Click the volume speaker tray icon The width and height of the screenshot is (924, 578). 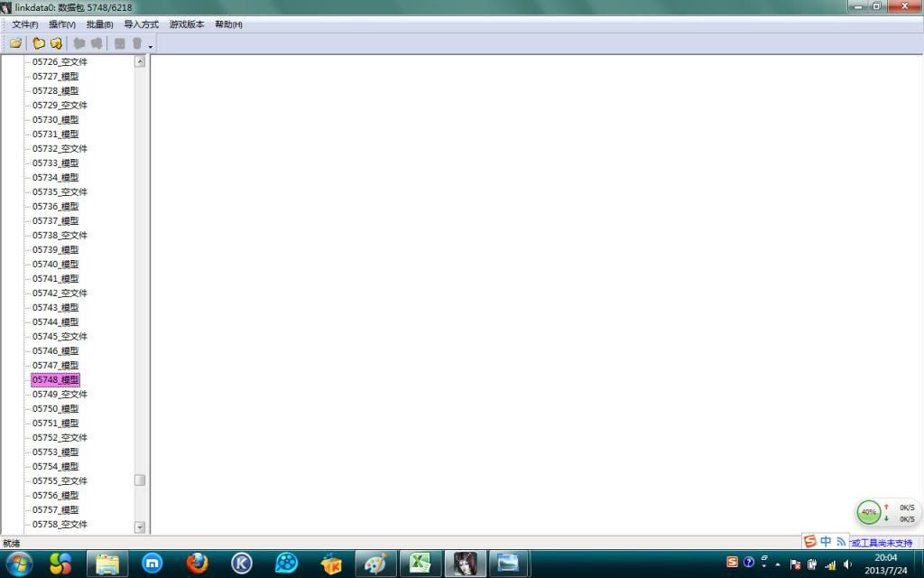coord(847,564)
